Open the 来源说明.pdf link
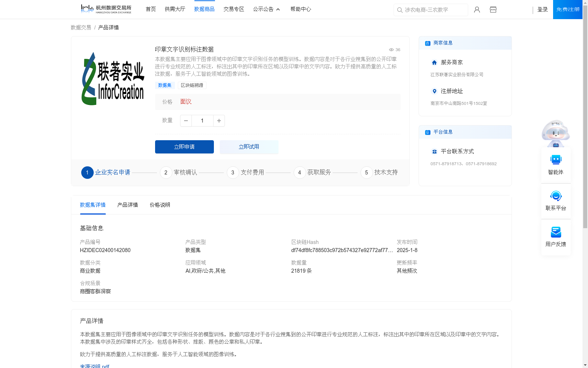 [94, 366]
